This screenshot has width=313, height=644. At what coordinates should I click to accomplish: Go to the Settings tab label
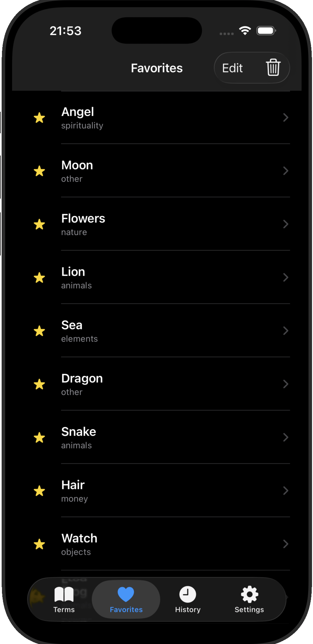249,610
